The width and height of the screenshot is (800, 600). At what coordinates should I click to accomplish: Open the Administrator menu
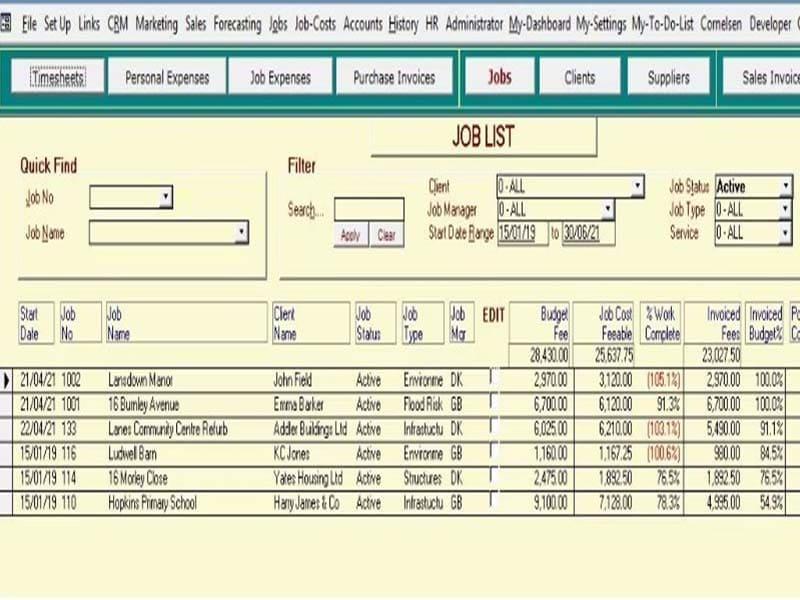click(474, 23)
